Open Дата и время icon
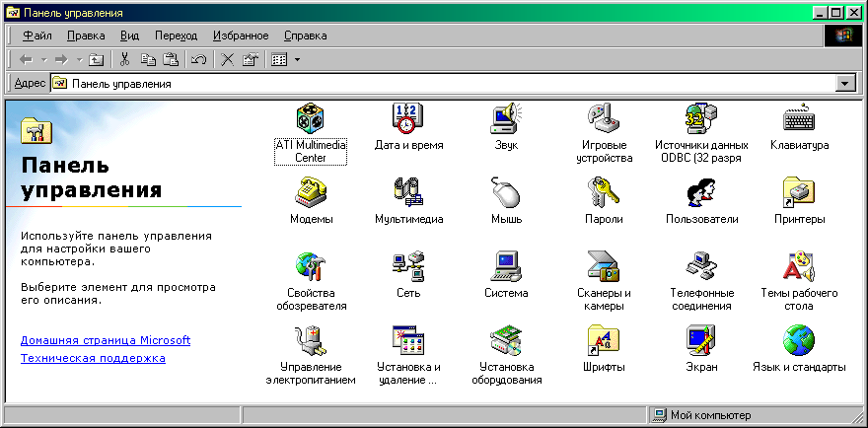868x428 pixels. coord(408,118)
